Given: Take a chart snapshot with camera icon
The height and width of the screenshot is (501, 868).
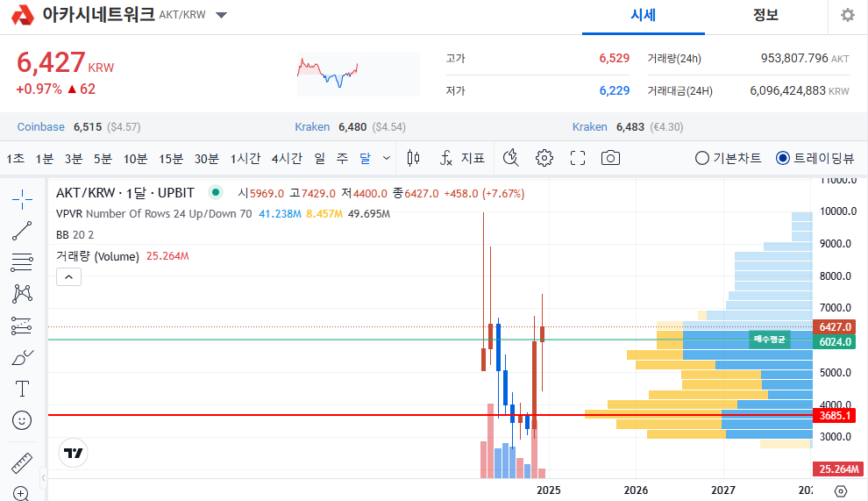Looking at the screenshot, I should tap(610, 158).
